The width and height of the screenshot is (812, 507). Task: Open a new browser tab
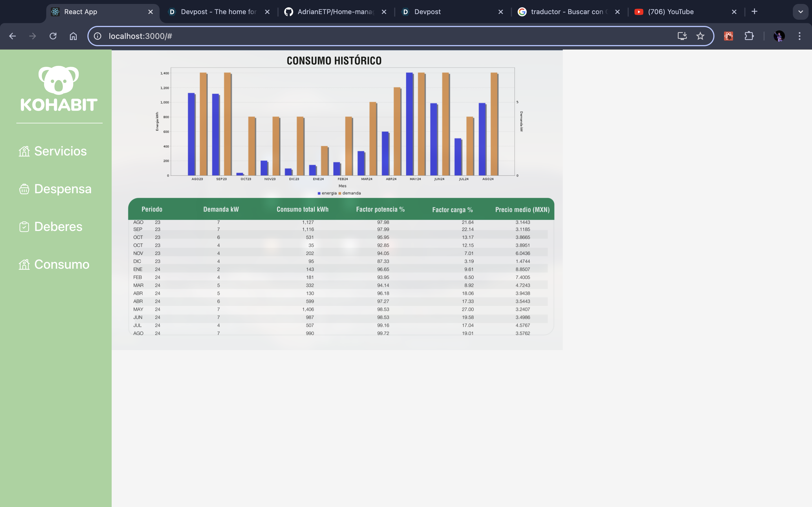coord(754,12)
